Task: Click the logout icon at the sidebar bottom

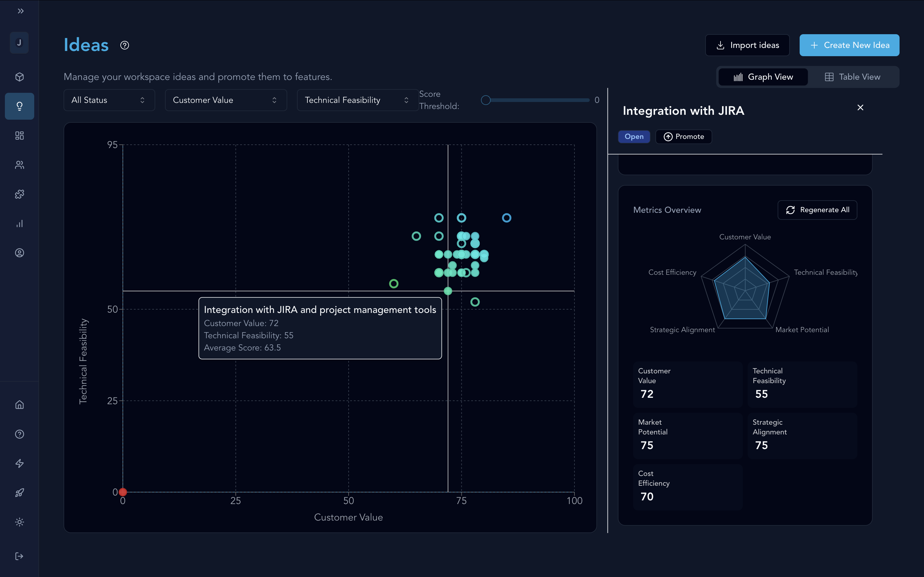Action: tap(20, 556)
